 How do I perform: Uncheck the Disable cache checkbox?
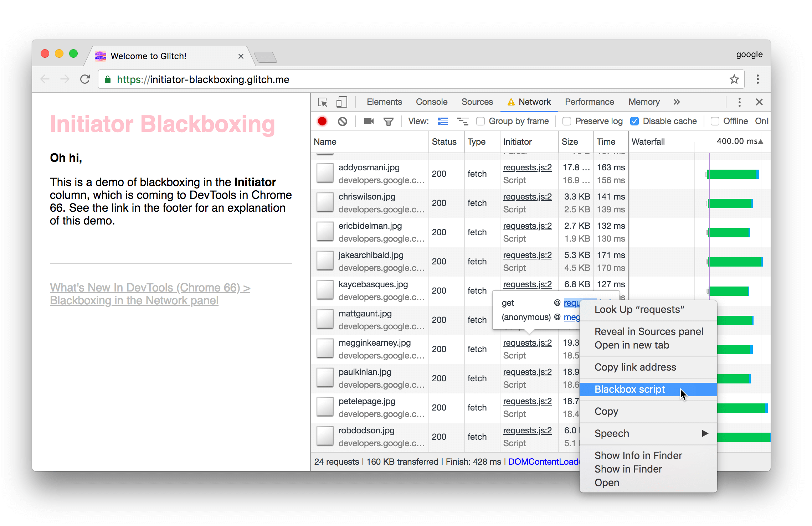(x=634, y=122)
